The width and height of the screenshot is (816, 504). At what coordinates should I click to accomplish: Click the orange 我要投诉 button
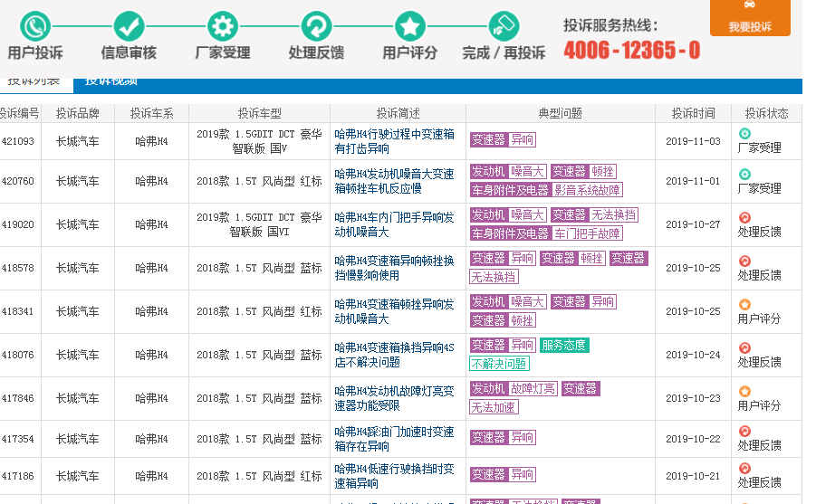(x=750, y=18)
